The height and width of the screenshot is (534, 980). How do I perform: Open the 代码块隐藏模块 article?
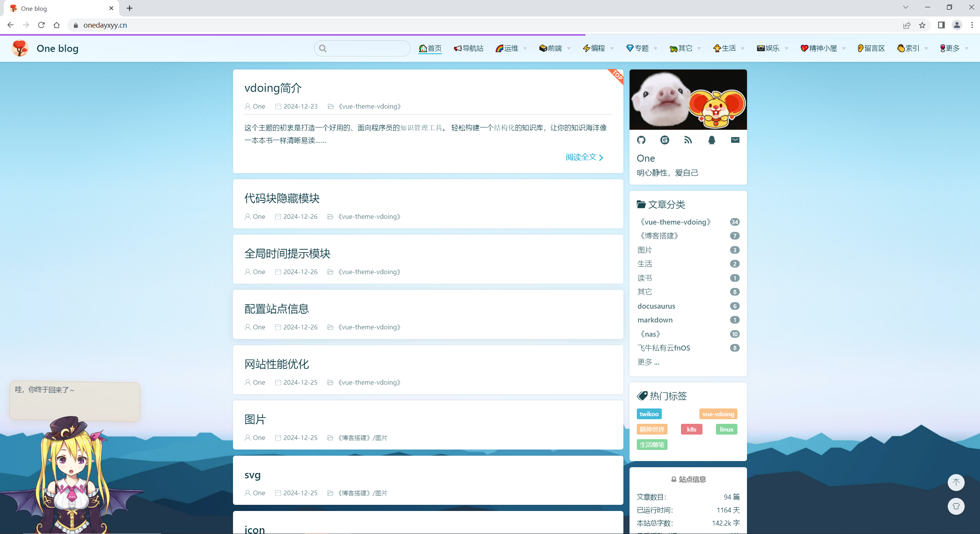[282, 198]
